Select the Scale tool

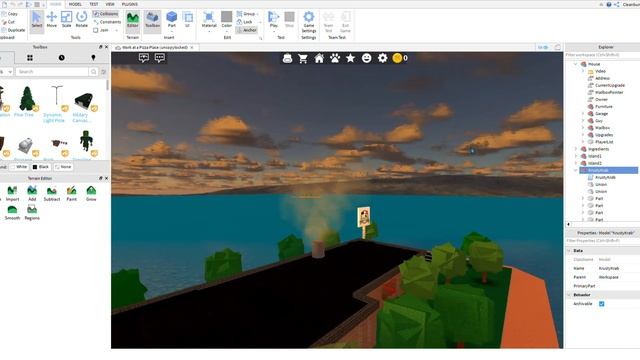pos(66,19)
